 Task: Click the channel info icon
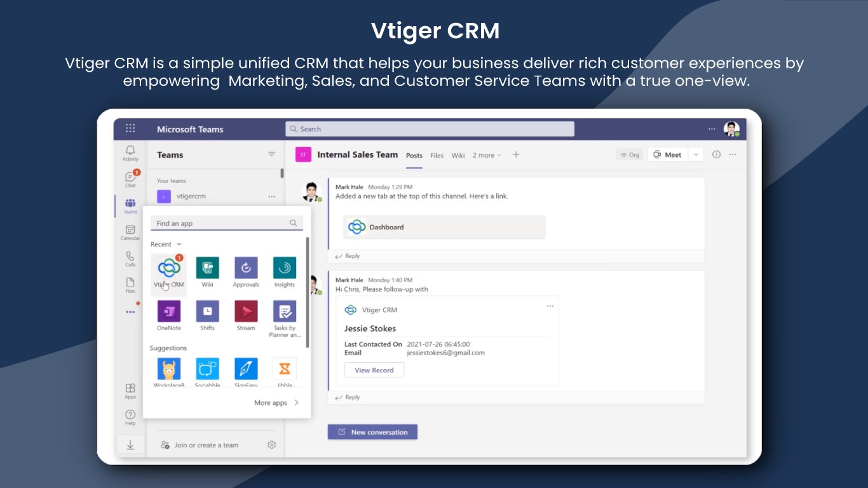coord(716,154)
